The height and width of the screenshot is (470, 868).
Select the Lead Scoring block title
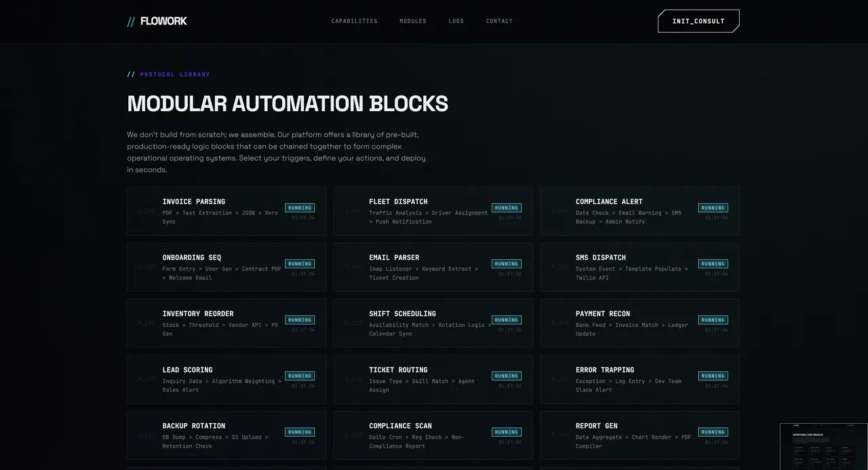tap(187, 370)
